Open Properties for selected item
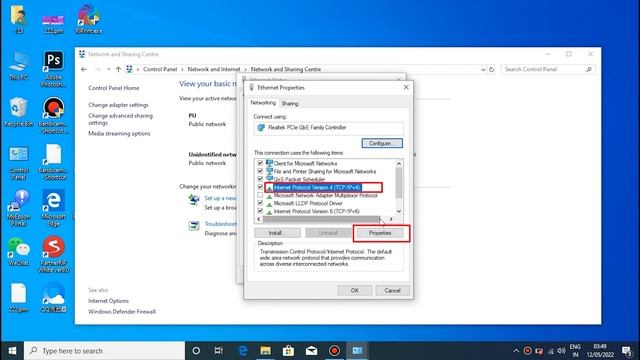 [x=380, y=233]
